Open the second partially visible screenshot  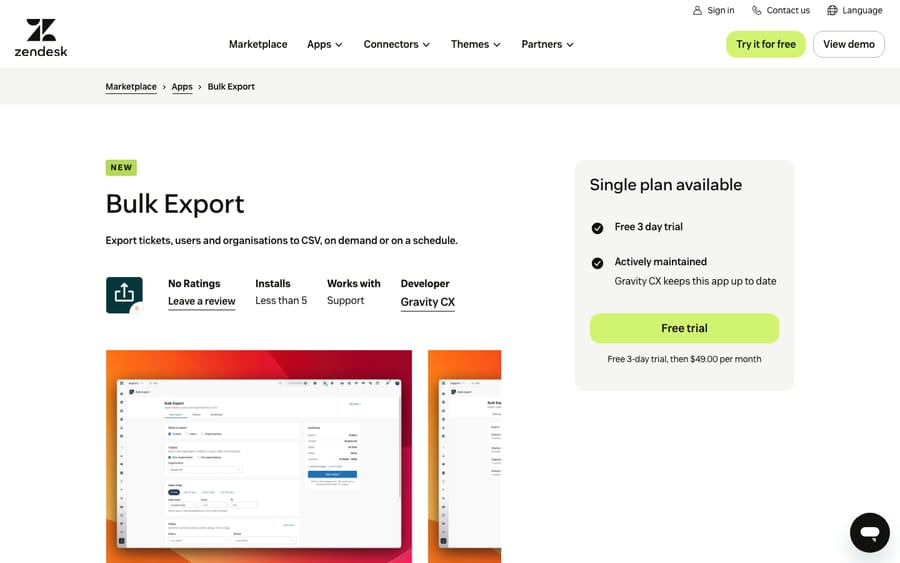(464, 456)
